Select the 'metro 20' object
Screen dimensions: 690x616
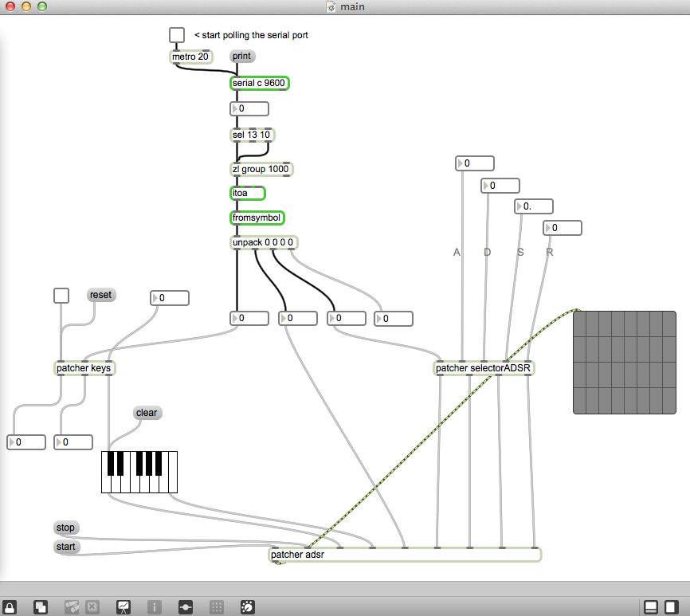(x=190, y=57)
